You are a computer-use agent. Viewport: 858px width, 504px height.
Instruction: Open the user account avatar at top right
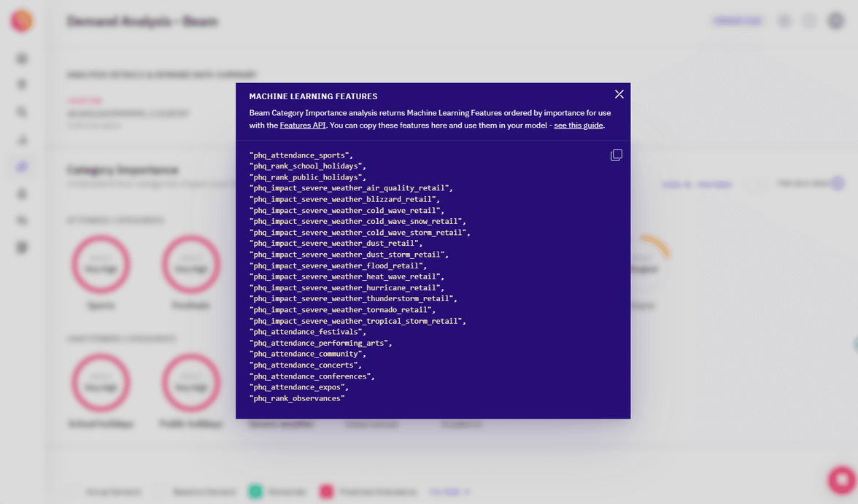point(835,20)
